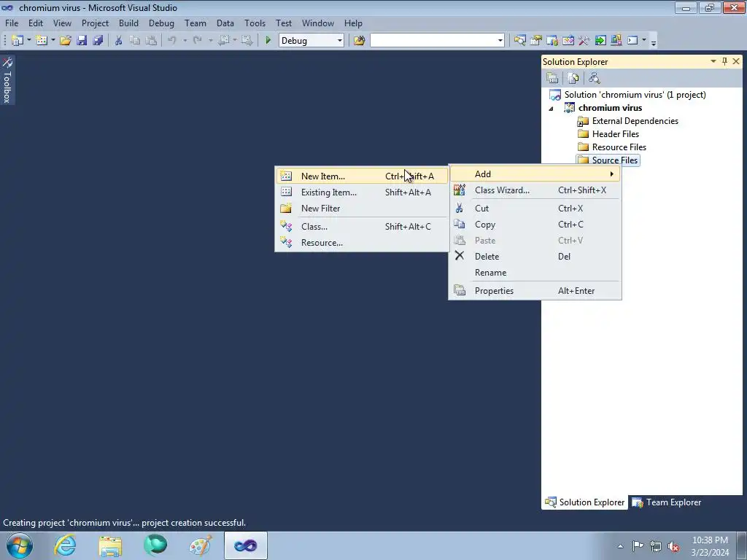Select Copy in the context menu
Viewport: 747px width, 560px height.
coord(535,225)
